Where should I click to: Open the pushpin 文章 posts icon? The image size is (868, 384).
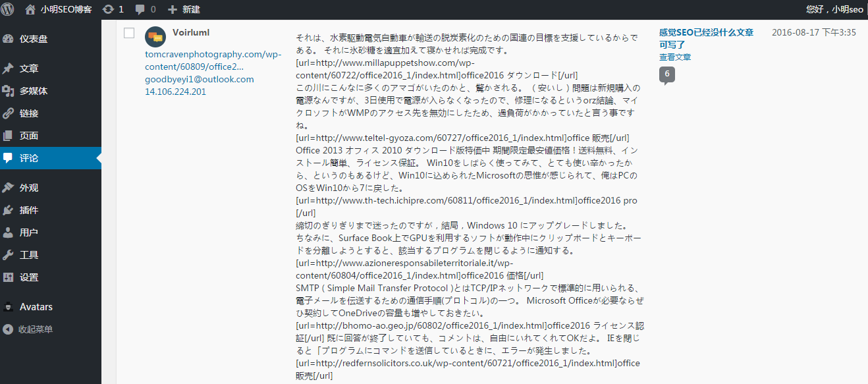point(8,69)
